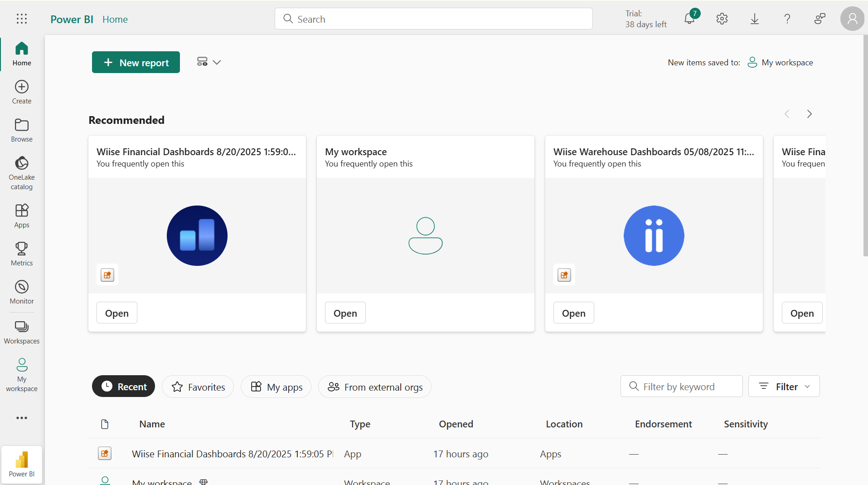Open Monitor in the sidebar
This screenshot has width=868, height=485.
[x=22, y=292]
